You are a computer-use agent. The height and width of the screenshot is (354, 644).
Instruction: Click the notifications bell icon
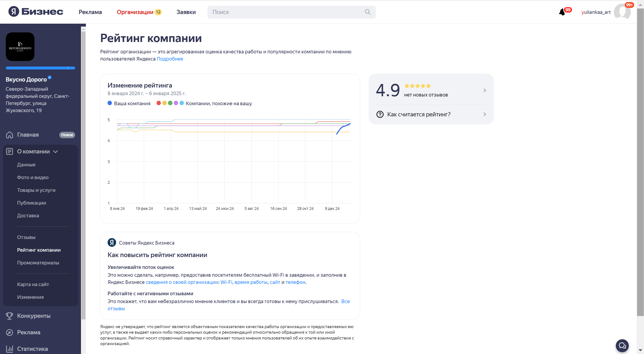tap(562, 12)
